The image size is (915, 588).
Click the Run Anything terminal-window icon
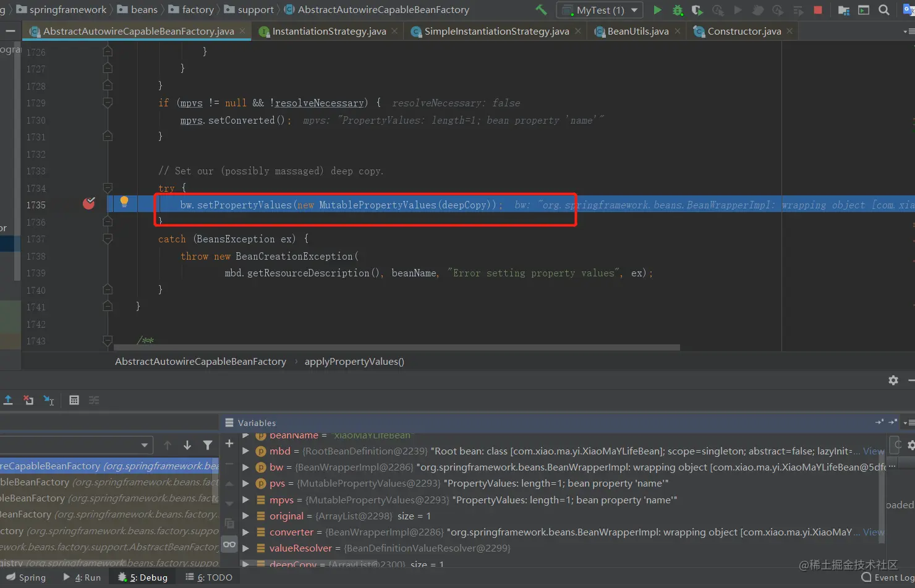[x=864, y=10]
